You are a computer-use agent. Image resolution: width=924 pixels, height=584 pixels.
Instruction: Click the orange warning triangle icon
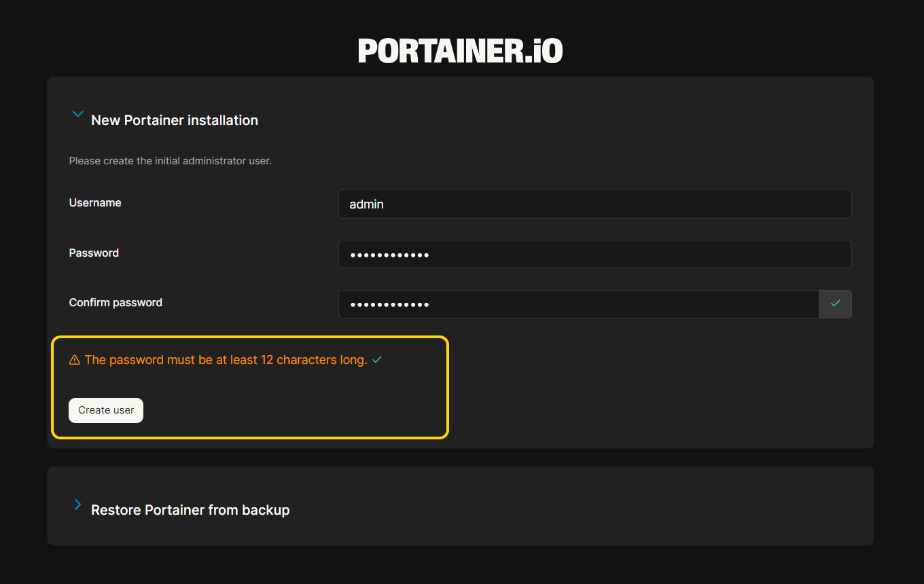click(75, 360)
